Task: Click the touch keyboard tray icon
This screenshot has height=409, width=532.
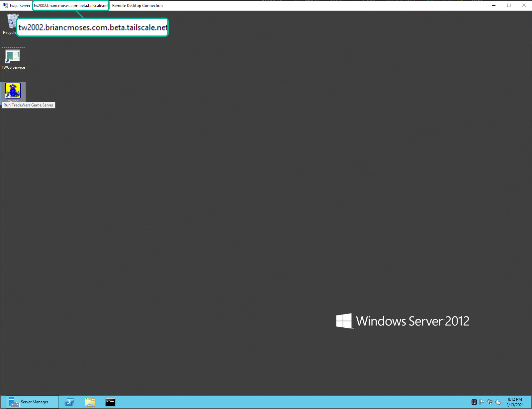Action: [x=474, y=402]
